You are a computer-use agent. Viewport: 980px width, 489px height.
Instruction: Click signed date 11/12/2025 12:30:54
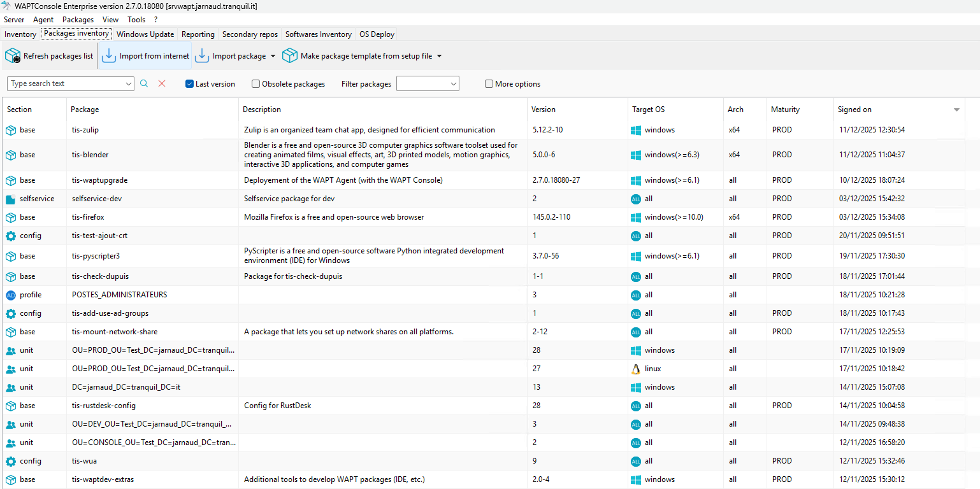click(x=872, y=130)
